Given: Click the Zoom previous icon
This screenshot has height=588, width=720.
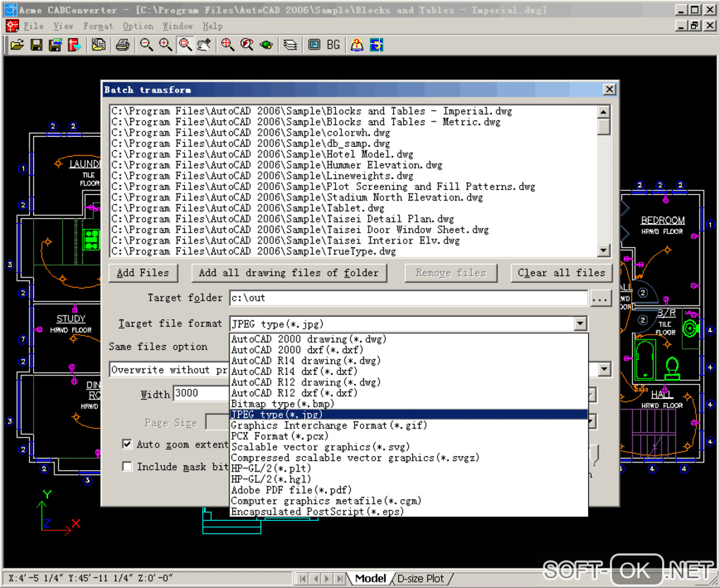Looking at the screenshot, I should pos(247,45).
